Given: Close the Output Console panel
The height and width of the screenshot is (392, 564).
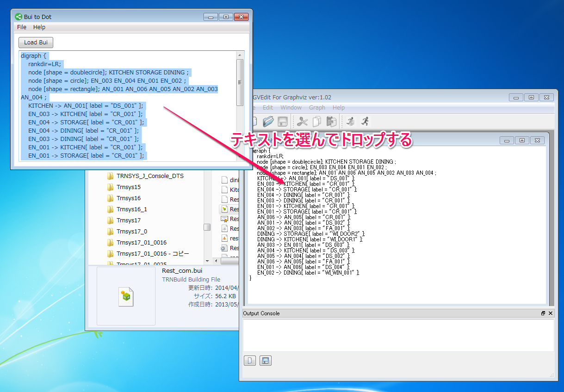Looking at the screenshot, I should click(551, 313).
